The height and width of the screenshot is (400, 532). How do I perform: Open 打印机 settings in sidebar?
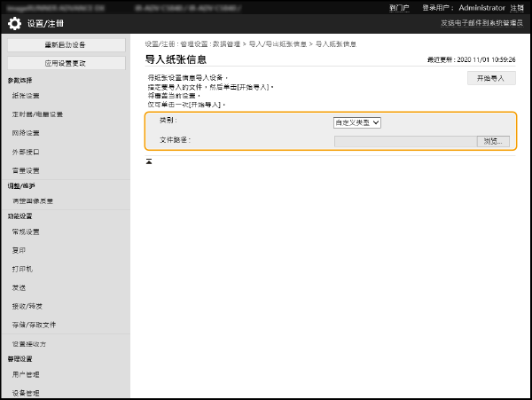[23, 268]
